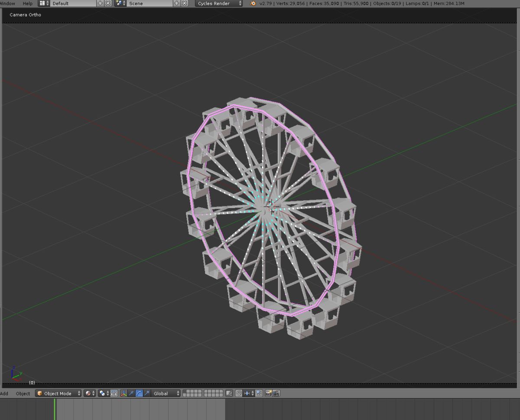This screenshot has height=420, width=520.
Task: Open the Add menu in 3D view header
Action: point(4,394)
